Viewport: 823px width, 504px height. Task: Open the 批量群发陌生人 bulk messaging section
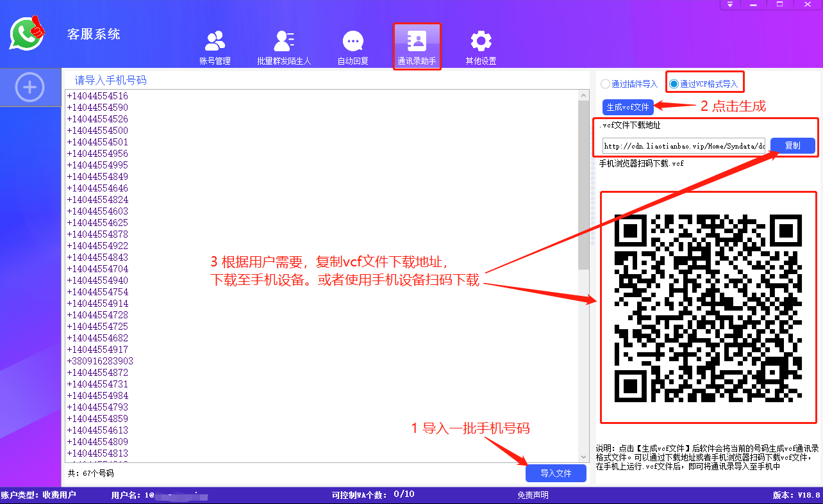[x=284, y=48]
